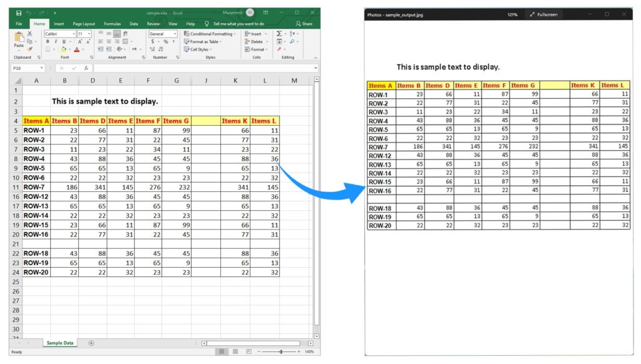Open the font size dropdown

88,34
